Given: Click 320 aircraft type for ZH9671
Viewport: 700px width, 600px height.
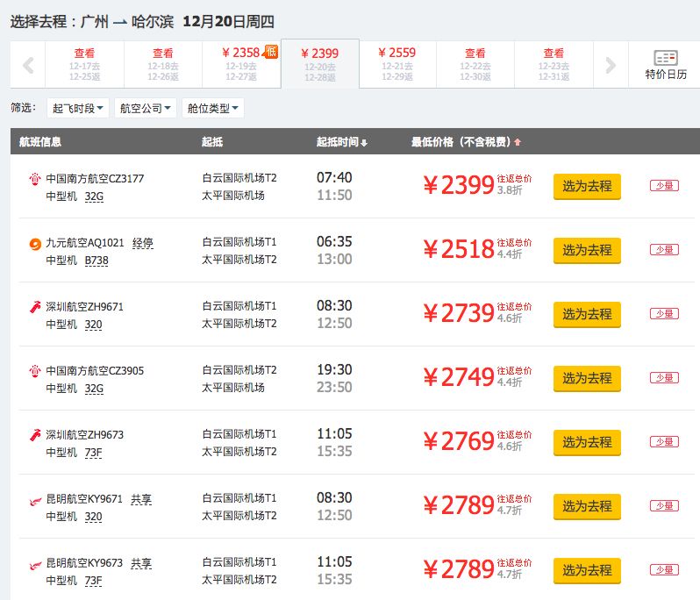Looking at the screenshot, I should click(x=93, y=325).
